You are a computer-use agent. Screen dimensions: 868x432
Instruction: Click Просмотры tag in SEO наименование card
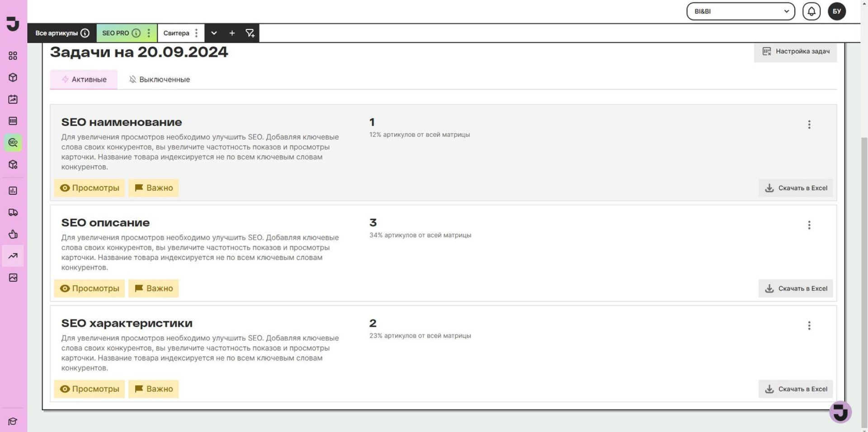90,188
